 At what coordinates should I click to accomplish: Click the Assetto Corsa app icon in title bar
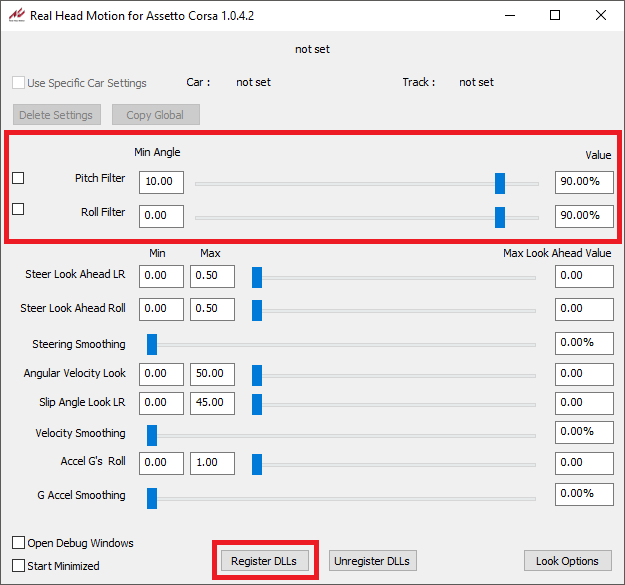(x=16, y=16)
